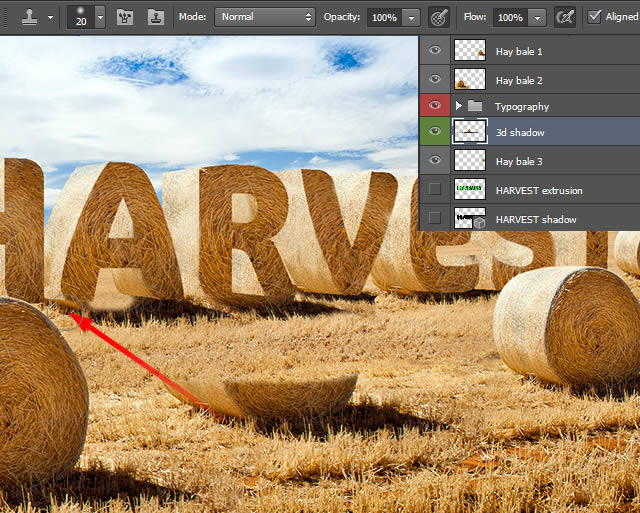Viewport: 640px width, 513px height.
Task: Select the layer named Hay bale 2
Action: [519, 80]
